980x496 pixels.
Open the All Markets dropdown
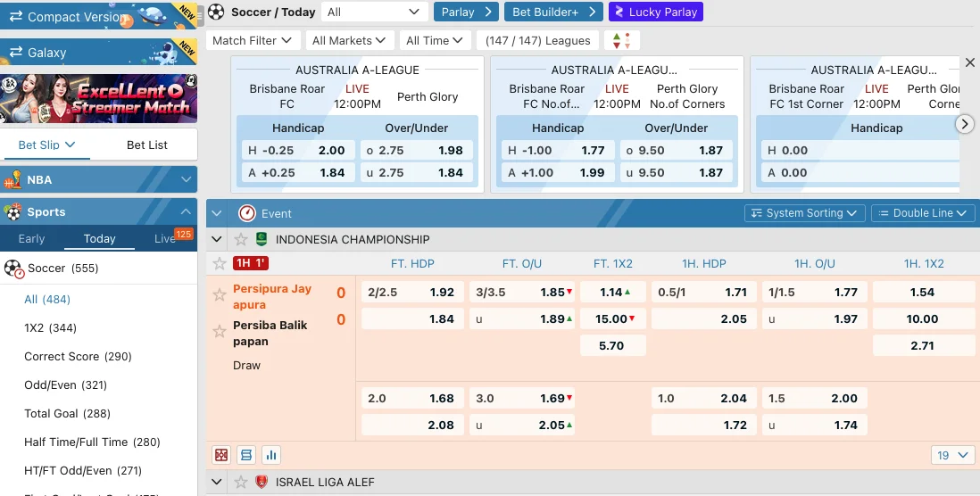coord(350,41)
